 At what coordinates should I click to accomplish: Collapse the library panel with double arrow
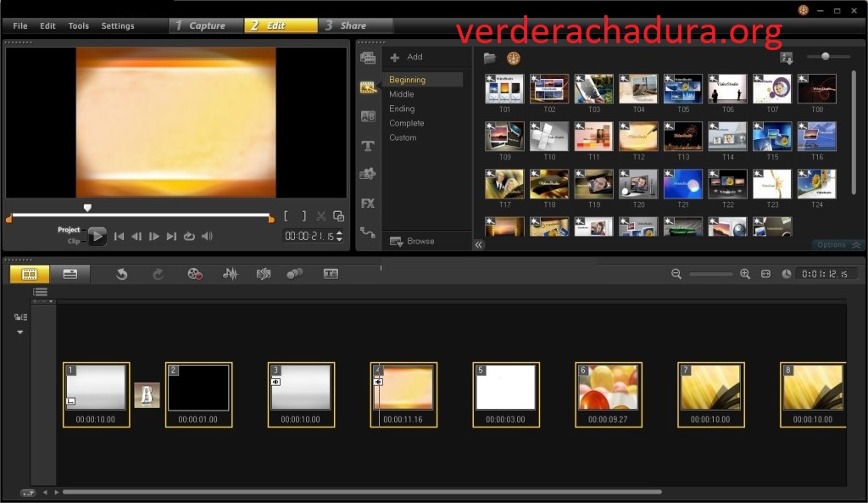(479, 244)
